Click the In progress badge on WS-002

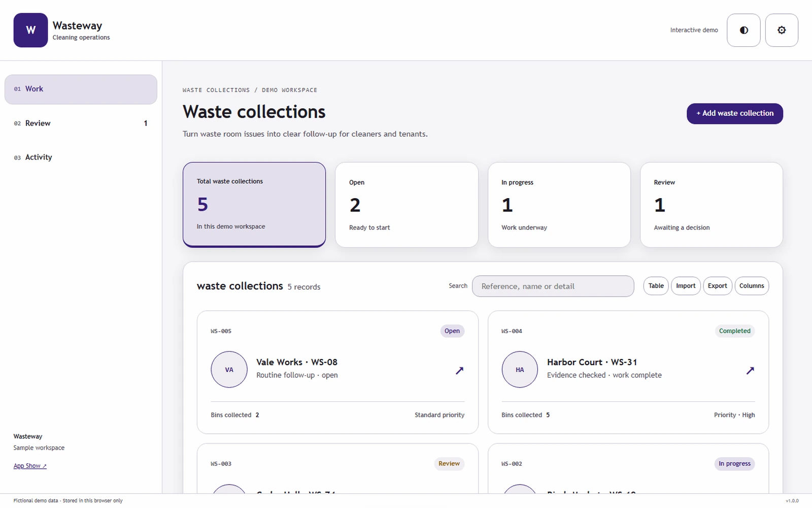click(x=734, y=463)
